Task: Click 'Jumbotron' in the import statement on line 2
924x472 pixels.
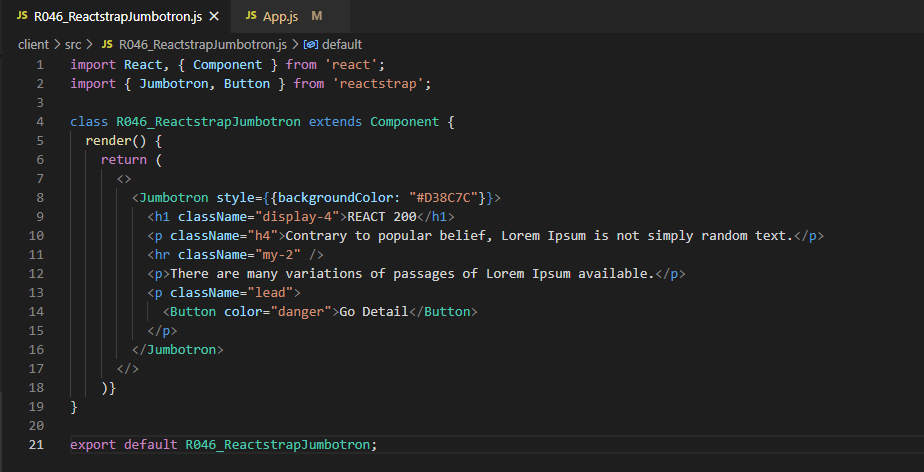Action: (174, 84)
